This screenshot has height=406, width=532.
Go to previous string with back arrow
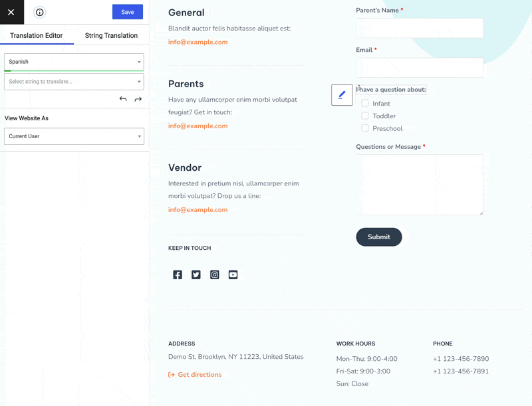coord(123,99)
